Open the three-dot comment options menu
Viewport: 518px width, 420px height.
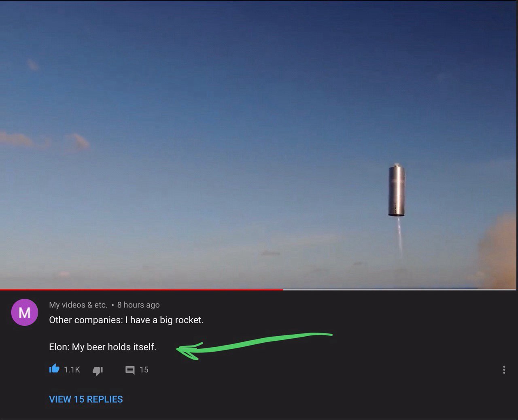click(x=504, y=370)
